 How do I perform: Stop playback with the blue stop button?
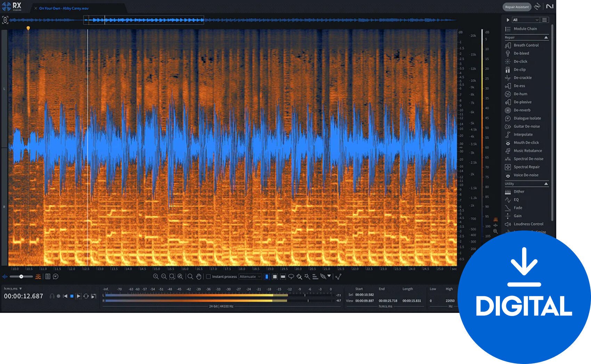coord(72,296)
